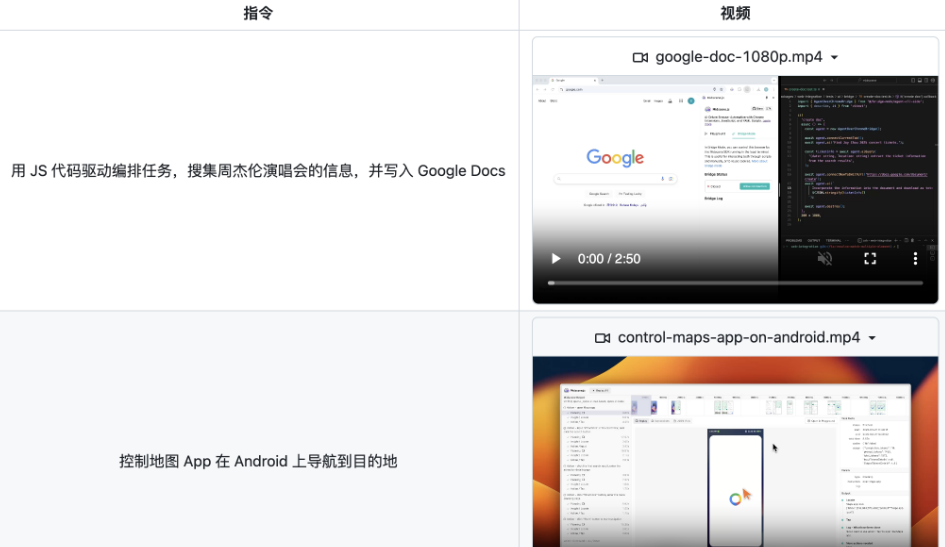Click the google-doc-1080p.mp4 file name
This screenshot has width=945, height=547.
tap(739, 57)
